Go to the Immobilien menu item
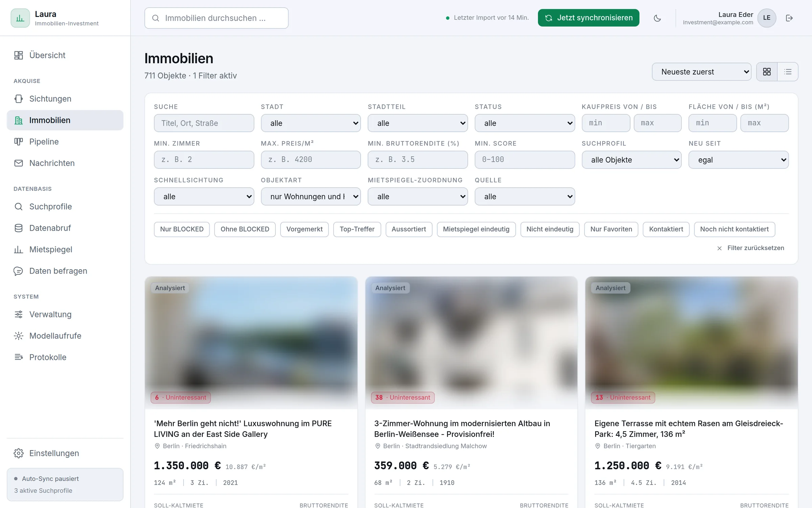 tap(65, 120)
